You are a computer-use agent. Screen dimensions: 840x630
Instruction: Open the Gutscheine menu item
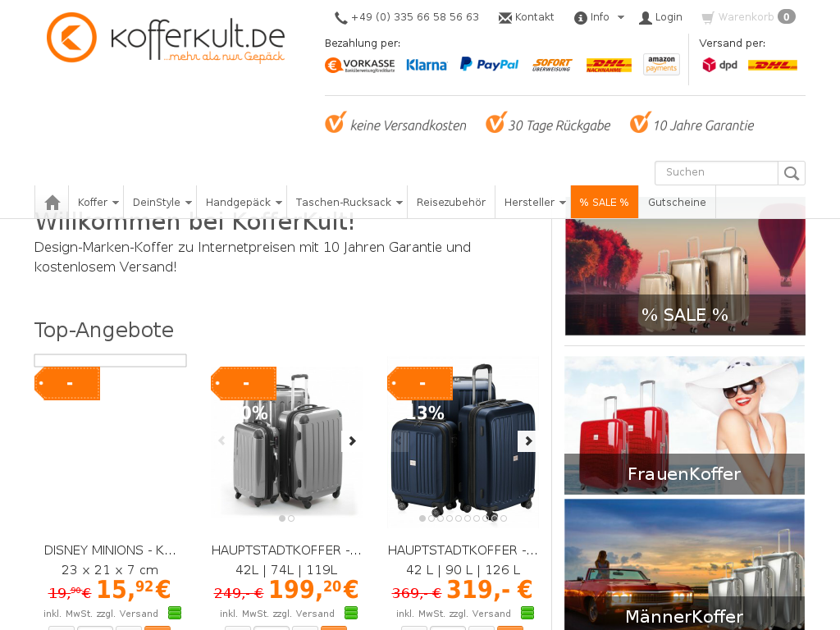coord(677,203)
